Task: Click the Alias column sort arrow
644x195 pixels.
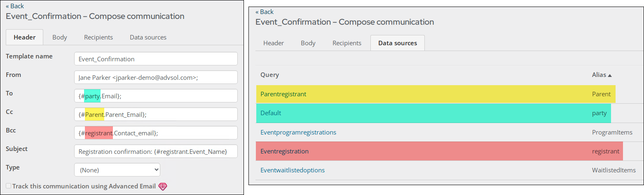Action: pyautogui.click(x=610, y=75)
